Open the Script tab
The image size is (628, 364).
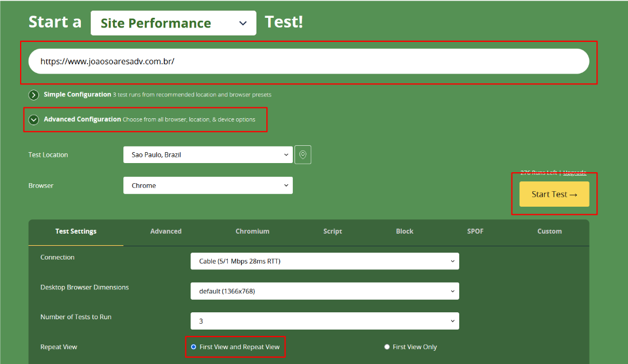(x=332, y=231)
